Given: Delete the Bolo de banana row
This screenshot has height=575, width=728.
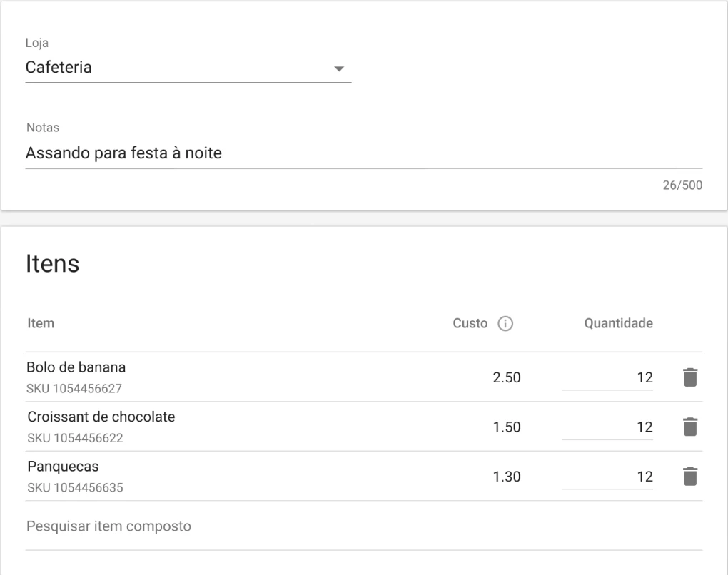Looking at the screenshot, I should tap(689, 377).
